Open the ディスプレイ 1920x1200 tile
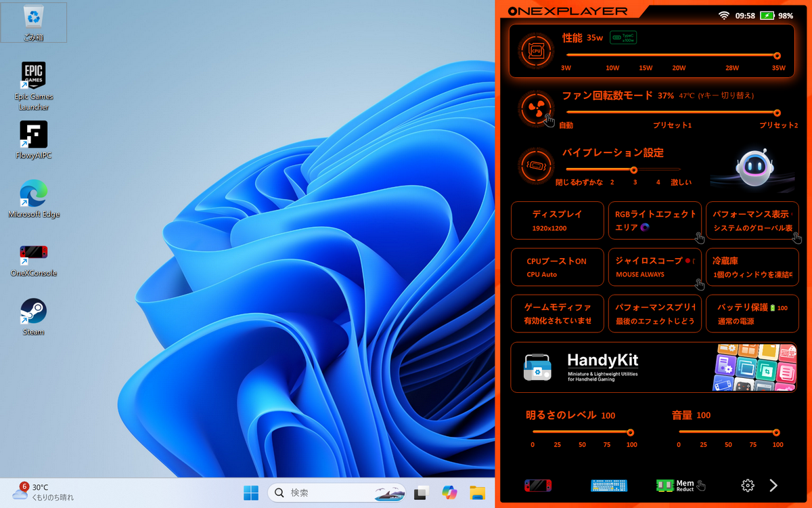 558,220
